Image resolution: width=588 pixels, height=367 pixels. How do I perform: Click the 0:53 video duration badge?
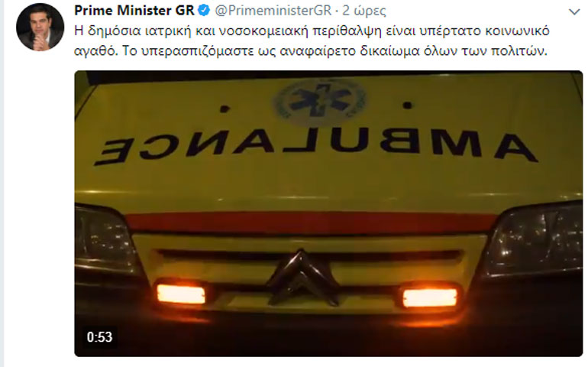tap(99, 337)
